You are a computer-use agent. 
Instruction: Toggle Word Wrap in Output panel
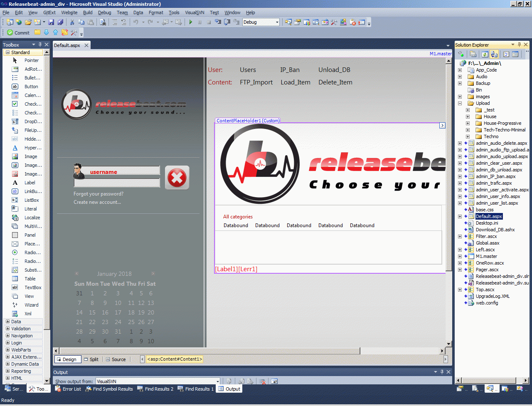pyautogui.click(x=274, y=381)
